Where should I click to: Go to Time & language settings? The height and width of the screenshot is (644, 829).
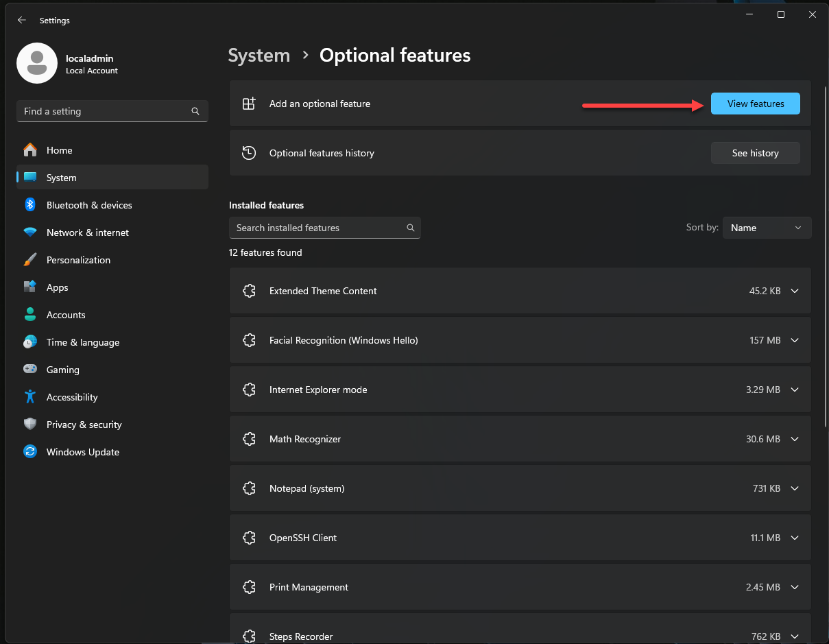click(83, 342)
